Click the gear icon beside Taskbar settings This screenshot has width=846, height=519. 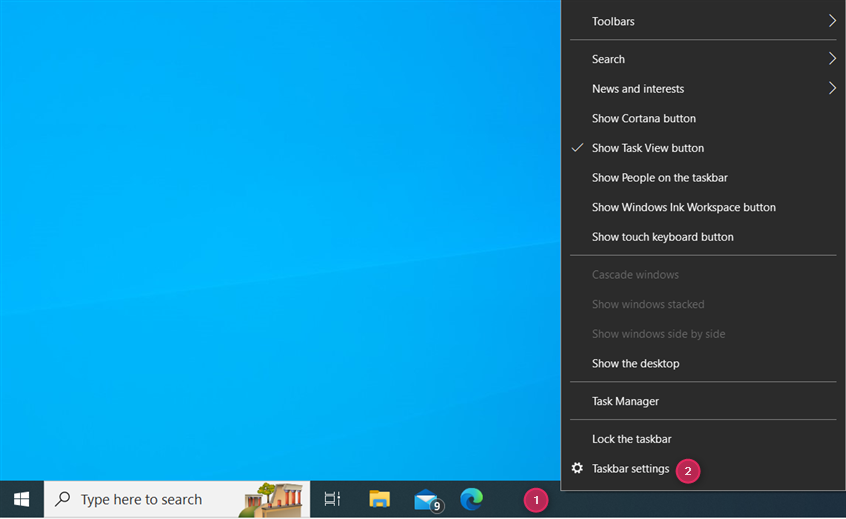tap(577, 468)
